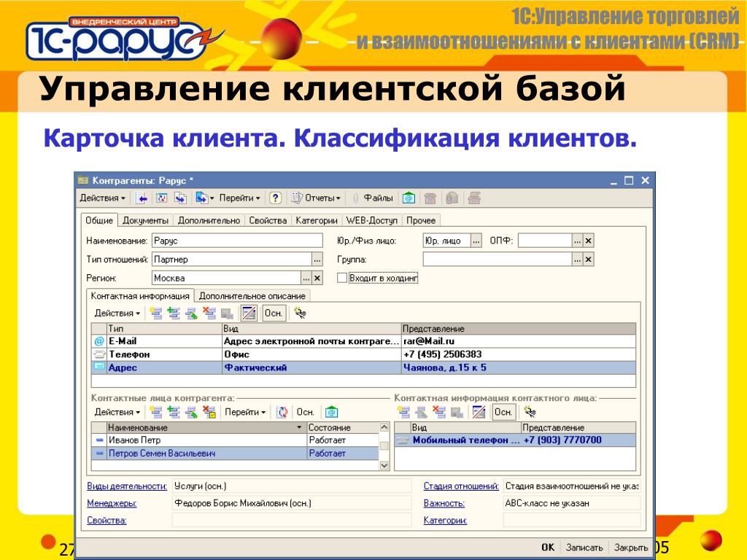Screen dimensions: 747x560
Task: Click the grey telephone icon in main toolbar
Action: coord(430,198)
